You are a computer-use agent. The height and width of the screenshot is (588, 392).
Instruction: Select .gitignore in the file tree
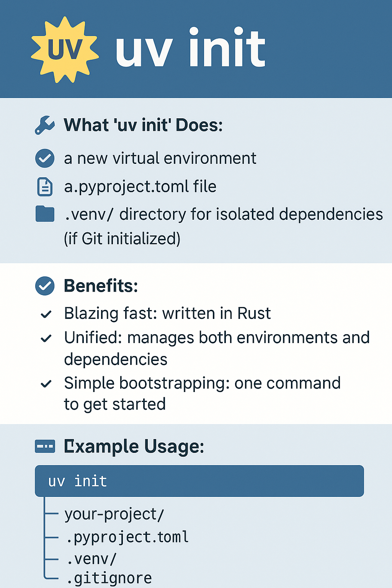coord(109,578)
